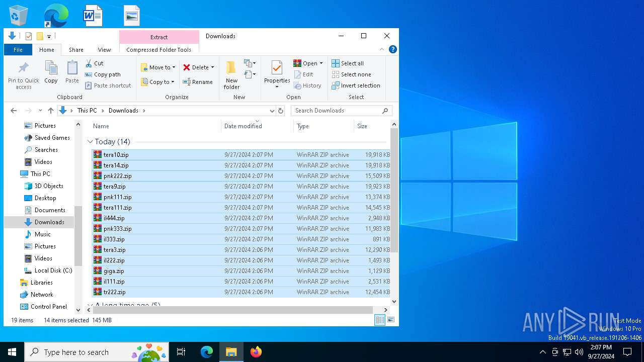644x362 pixels.
Task: Switch to the View tab
Action: [104, 50]
